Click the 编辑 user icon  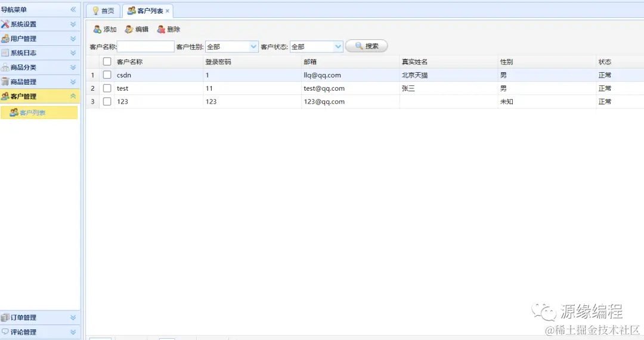pyautogui.click(x=129, y=29)
